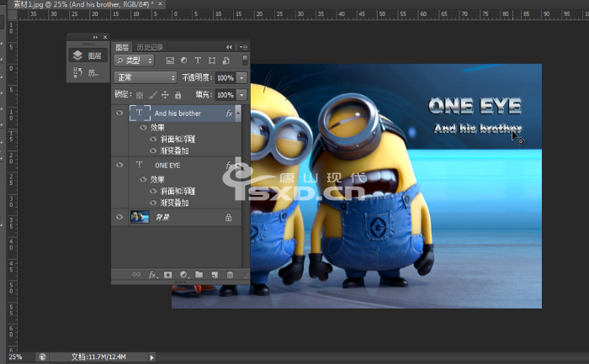Open the 类型 layer filter dropdown
589x364 pixels.
point(134,61)
